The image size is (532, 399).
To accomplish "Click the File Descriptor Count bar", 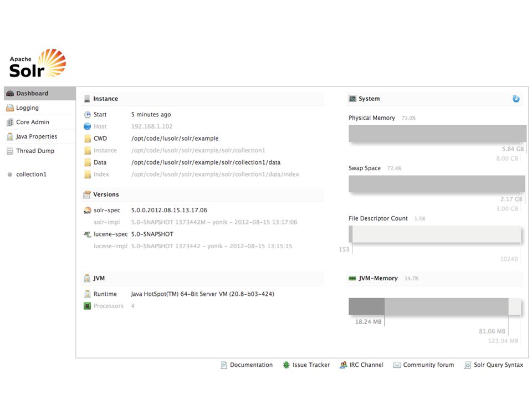I will click(434, 234).
